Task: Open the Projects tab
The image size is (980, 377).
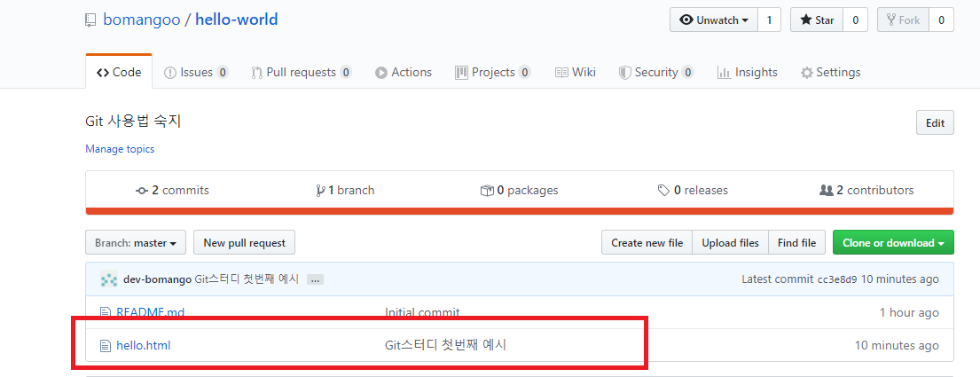Action: (x=492, y=73)
